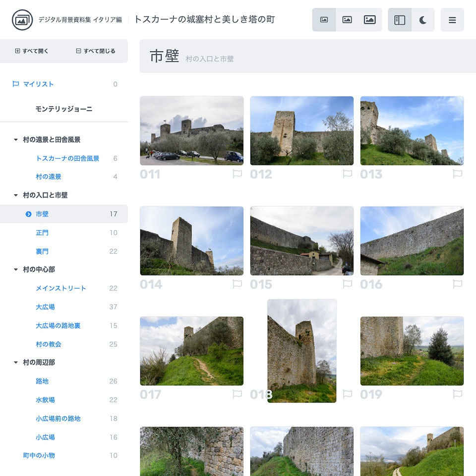Screen dimensions: 476x476
Task: Flag image 013 to my list
Action: (x=458, y=174)
